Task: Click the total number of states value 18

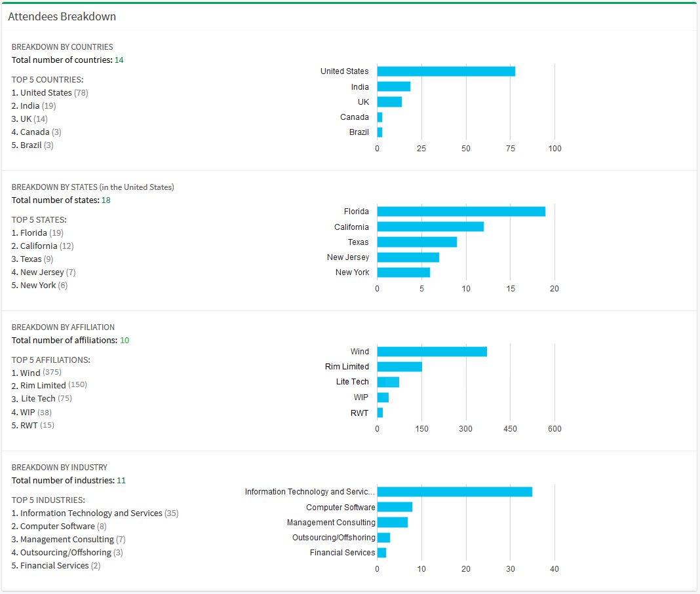Action: coord(106,200)
